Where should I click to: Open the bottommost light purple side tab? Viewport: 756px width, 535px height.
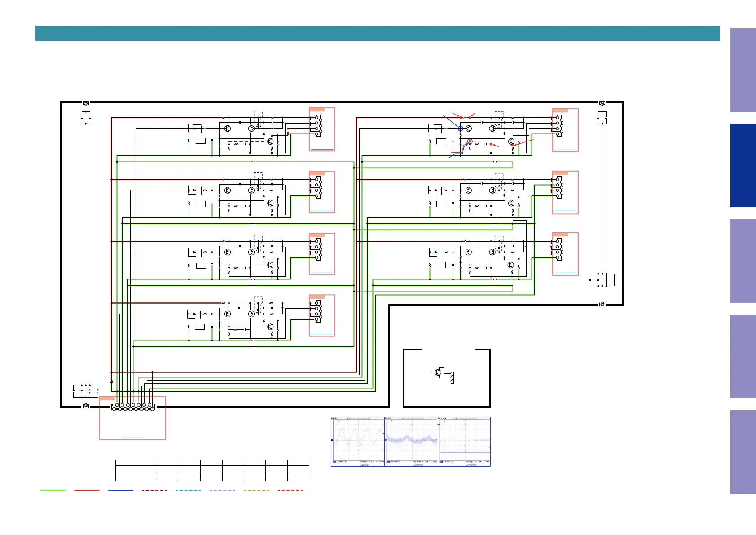tap(743, 452)
